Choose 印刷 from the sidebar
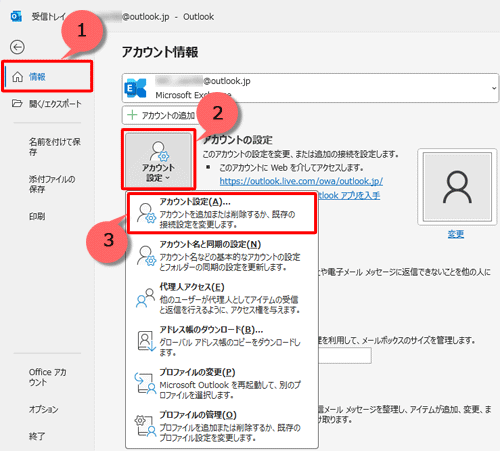 point(37,216)
